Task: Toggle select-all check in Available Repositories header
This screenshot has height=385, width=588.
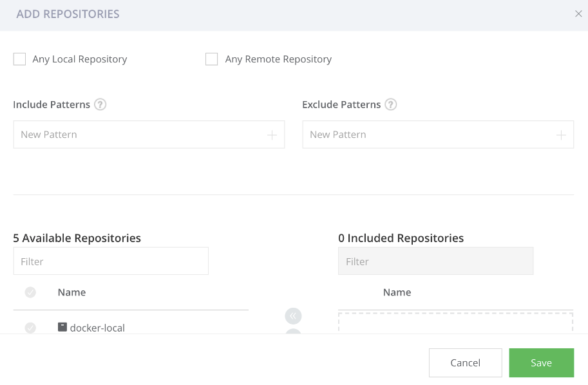Action: tap(30, 292)
